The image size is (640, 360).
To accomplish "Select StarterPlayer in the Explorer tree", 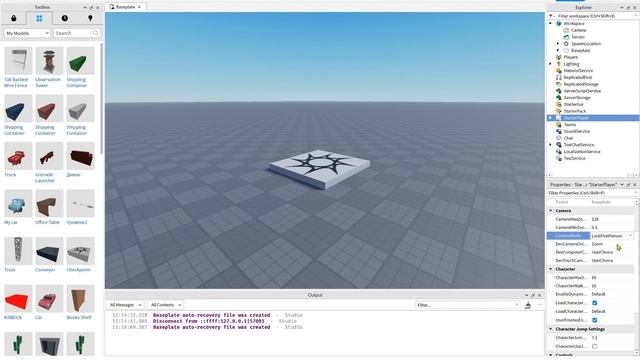I will (x=593, y=118).
